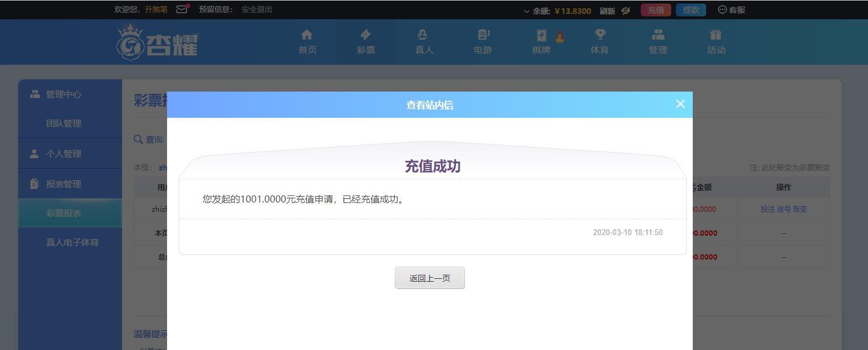Click the 活动 gift box icon
Image resolution: width=868 pixels, height=350 pixels.
(716, 34)
